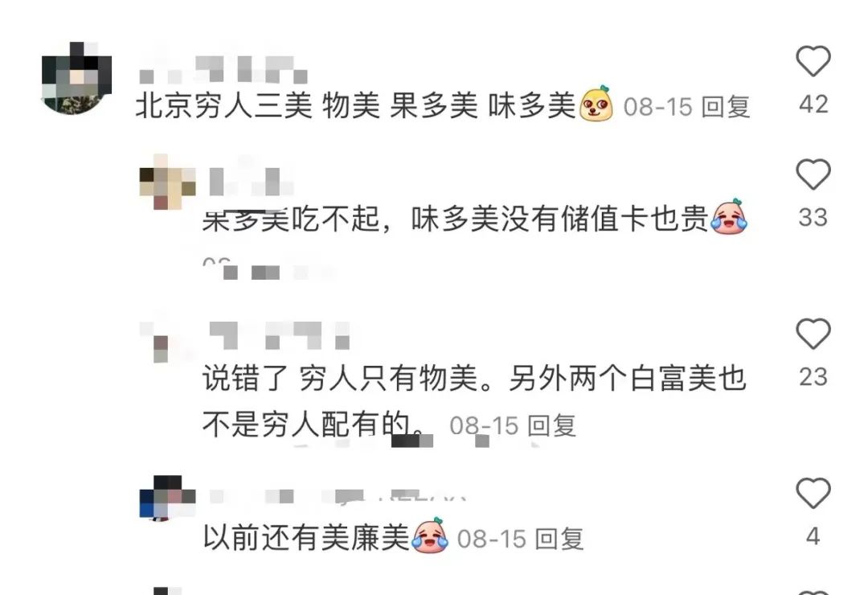
Task: Like the comment with 33 likes
Action: coord(813,174)
